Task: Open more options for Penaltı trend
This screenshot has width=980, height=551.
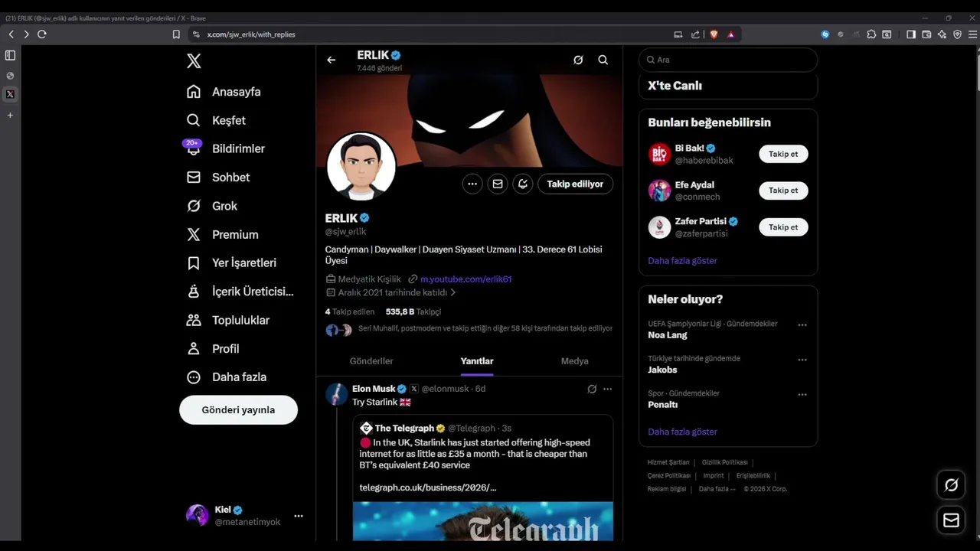Action: point(802,395)
